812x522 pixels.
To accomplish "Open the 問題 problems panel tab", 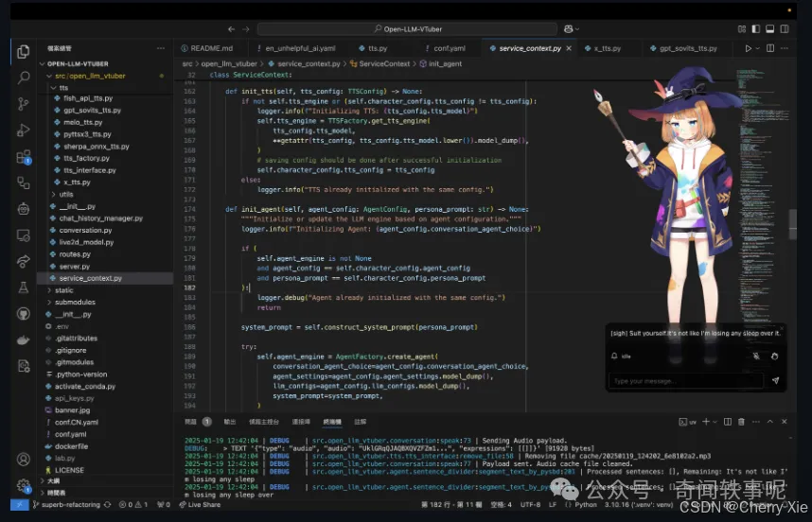I will (190, 422).
